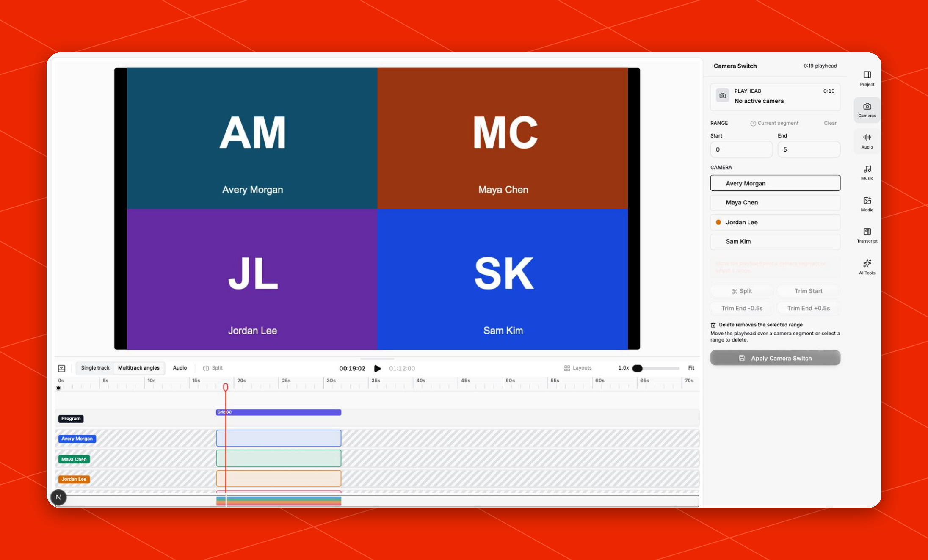Click Fit zoom button
The image size is (928, 560).
coord(691,368)
